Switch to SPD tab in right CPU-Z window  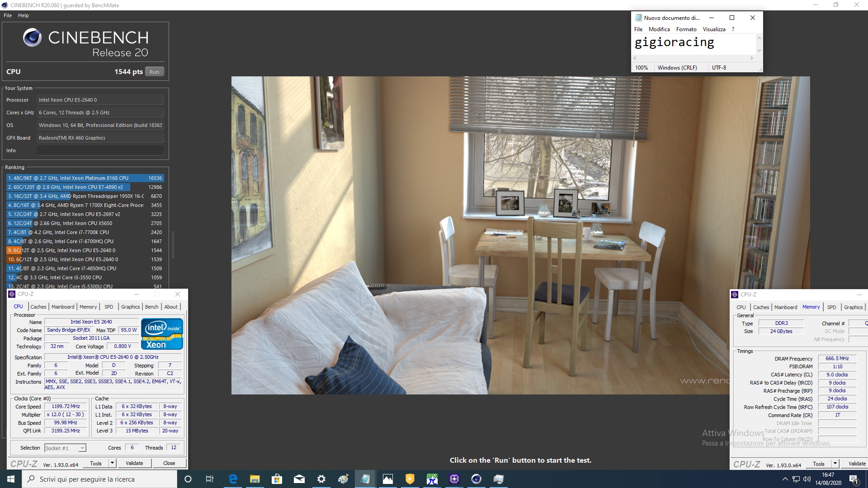point(832,307)
